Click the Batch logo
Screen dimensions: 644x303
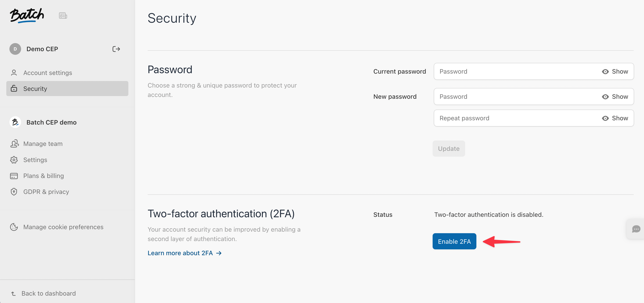click(27, 15)
